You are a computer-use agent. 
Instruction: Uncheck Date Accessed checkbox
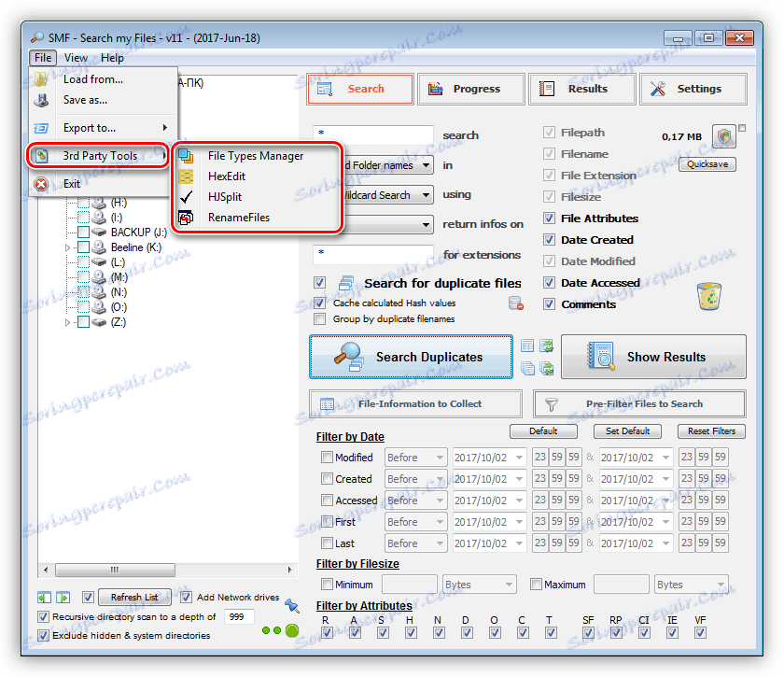[x=549, y=283]
